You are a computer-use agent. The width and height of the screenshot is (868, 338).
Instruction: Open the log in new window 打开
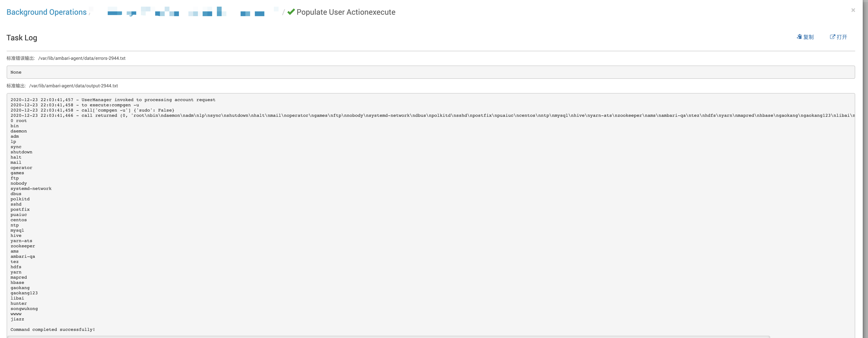pyautogui.click(x=838, y=37)
